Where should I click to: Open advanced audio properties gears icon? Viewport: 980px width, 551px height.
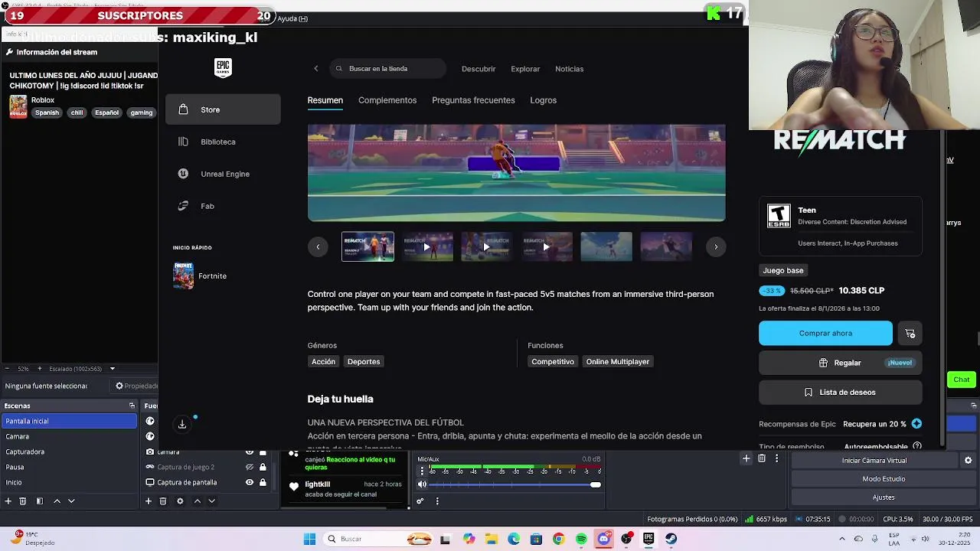click(420, 501)
